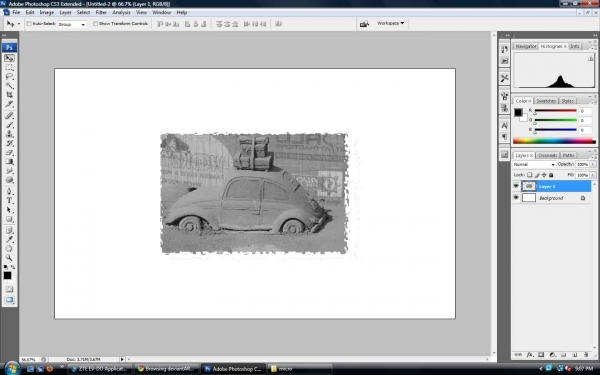Viewport: 600px width, 375px height.
Task: Select the Horizontal Type tool
Action: (9, 201)
